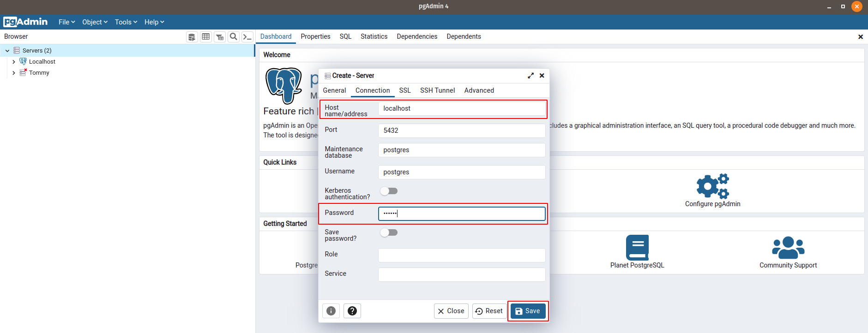This screenshot has width=868, height=333.
Task: Click the info icon in dialog footer
Action: pyautogui.click(x=331, y=311)
